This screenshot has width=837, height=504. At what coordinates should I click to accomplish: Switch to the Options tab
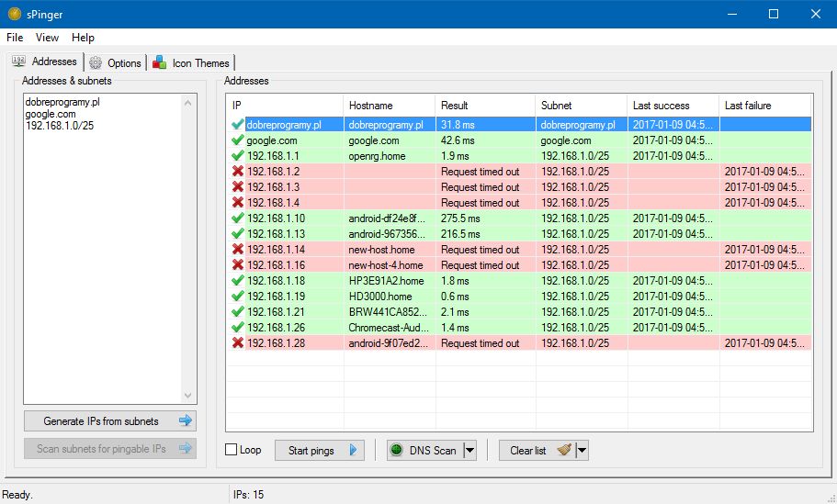(x=115, y=63)
